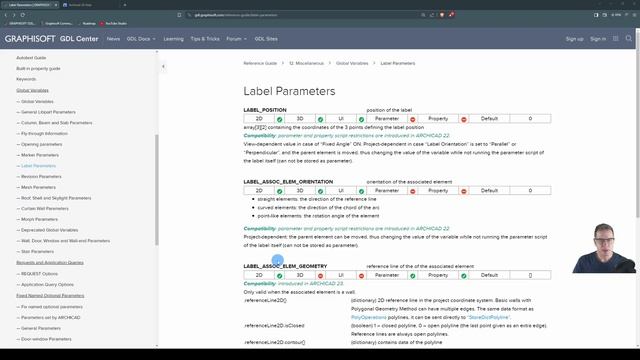Open the News menu item

point(113,39)
